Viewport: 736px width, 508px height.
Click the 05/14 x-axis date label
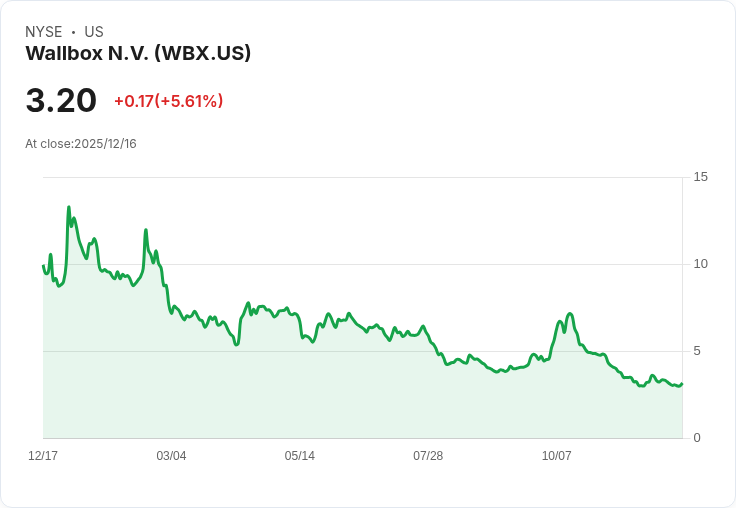pyautogui.click(x=299, y=456)
